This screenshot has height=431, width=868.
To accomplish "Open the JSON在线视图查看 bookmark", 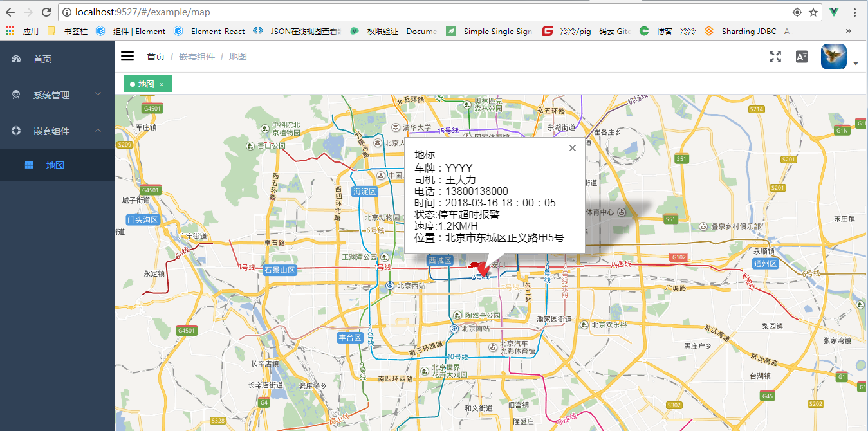I will [297, 31].
